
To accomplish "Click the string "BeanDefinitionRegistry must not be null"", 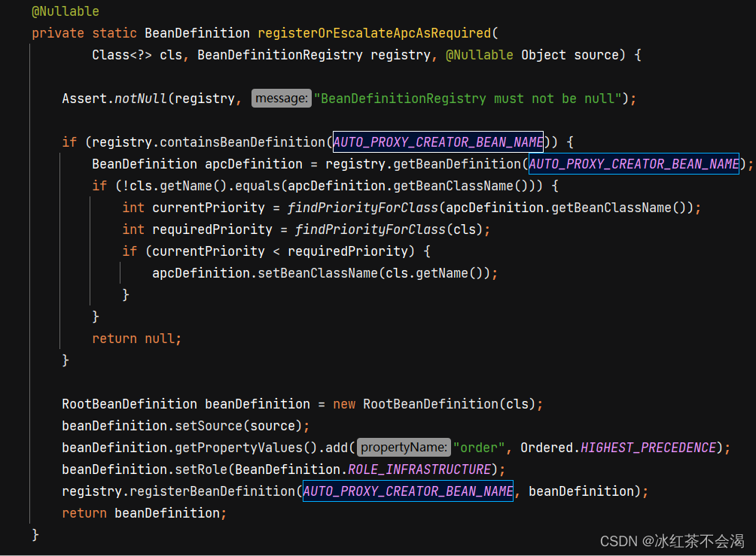I will pos(468,99).
